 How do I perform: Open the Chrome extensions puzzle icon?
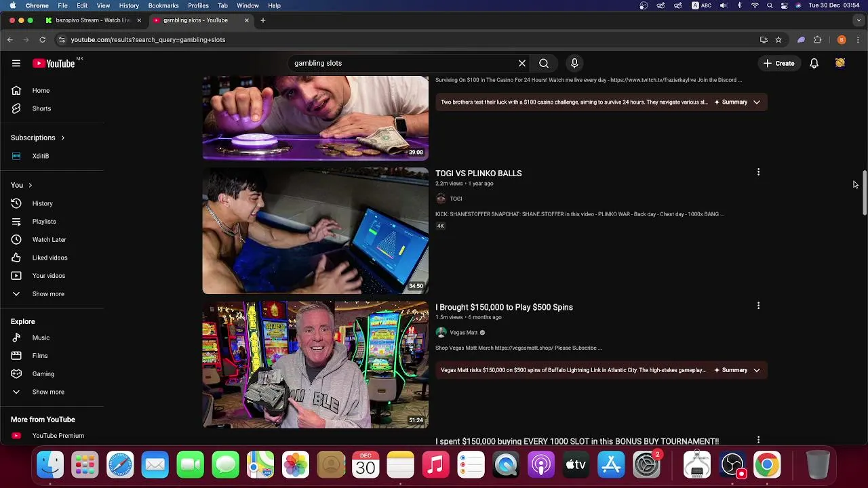(x=818, y=40)
